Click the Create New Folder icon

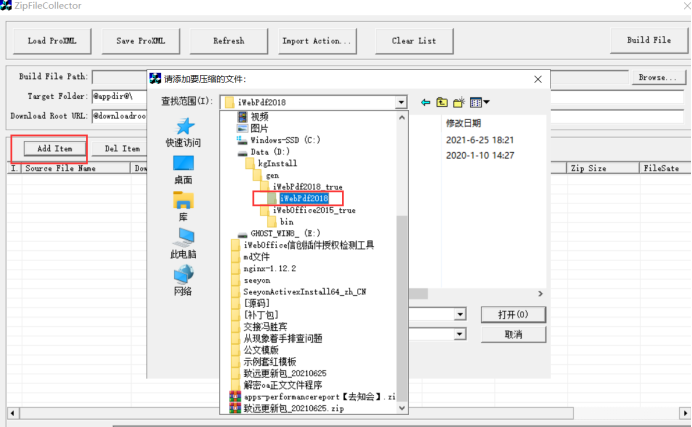point(458,102)
